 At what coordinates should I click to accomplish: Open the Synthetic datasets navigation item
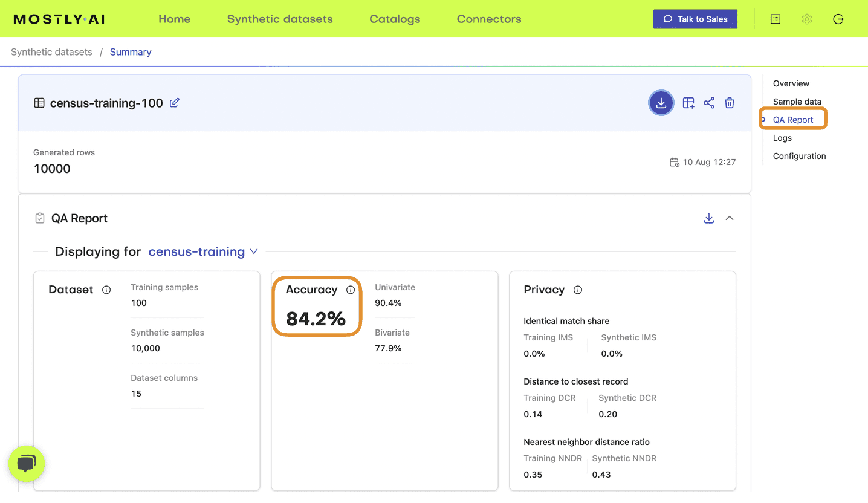(280, 19)
